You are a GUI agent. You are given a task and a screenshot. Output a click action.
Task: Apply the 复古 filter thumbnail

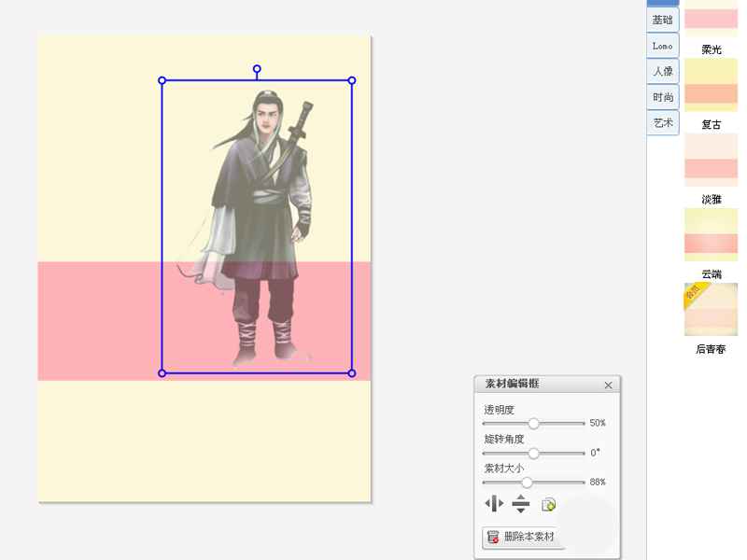711,85
